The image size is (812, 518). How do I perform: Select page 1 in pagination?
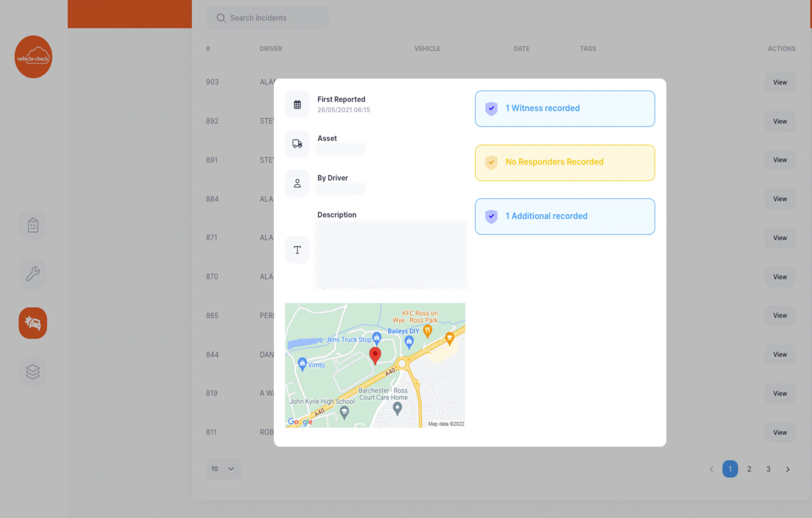(x=730, y=469)
